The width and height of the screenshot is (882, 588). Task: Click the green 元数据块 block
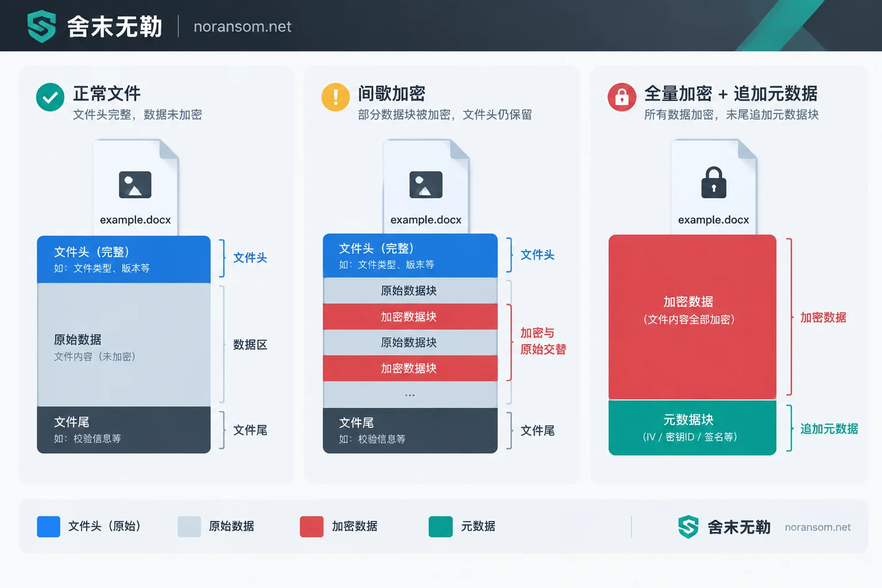coord(693,428)
